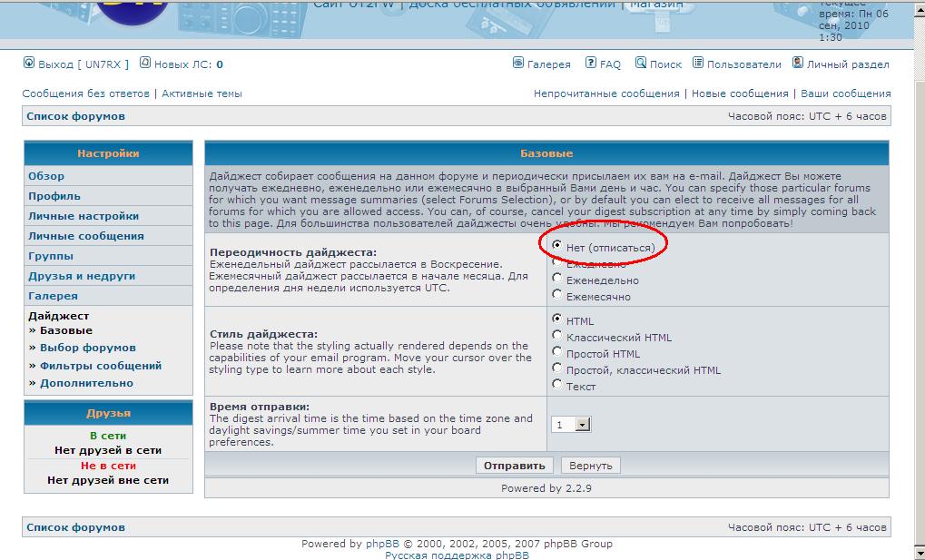Choose the Текст digest style
Screen dimensions: 925x560
click(x=557, y=385)
